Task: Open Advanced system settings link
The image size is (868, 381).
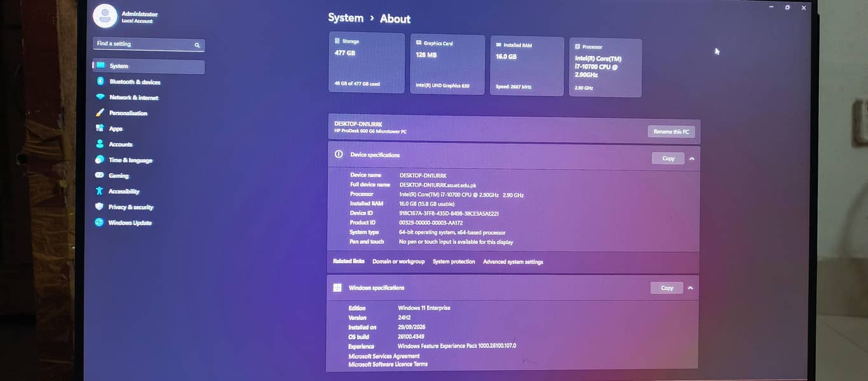Action: click(x=513, y=262)
